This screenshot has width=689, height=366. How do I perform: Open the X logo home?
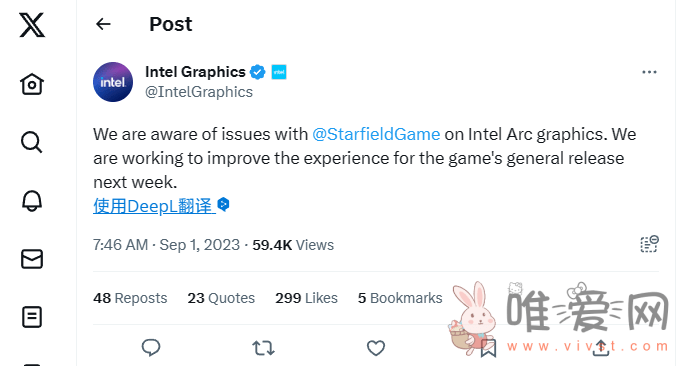coord(32,25)
